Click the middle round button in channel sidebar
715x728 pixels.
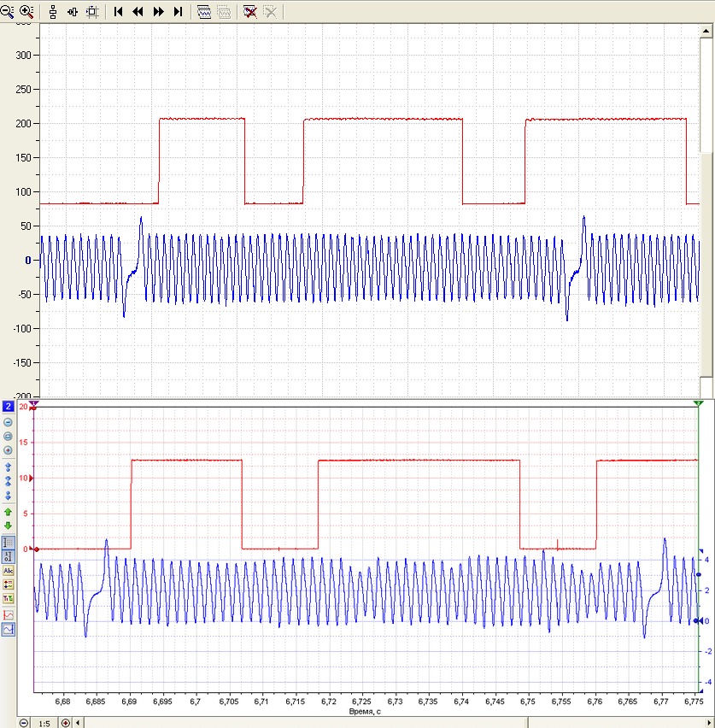[8, 437]
